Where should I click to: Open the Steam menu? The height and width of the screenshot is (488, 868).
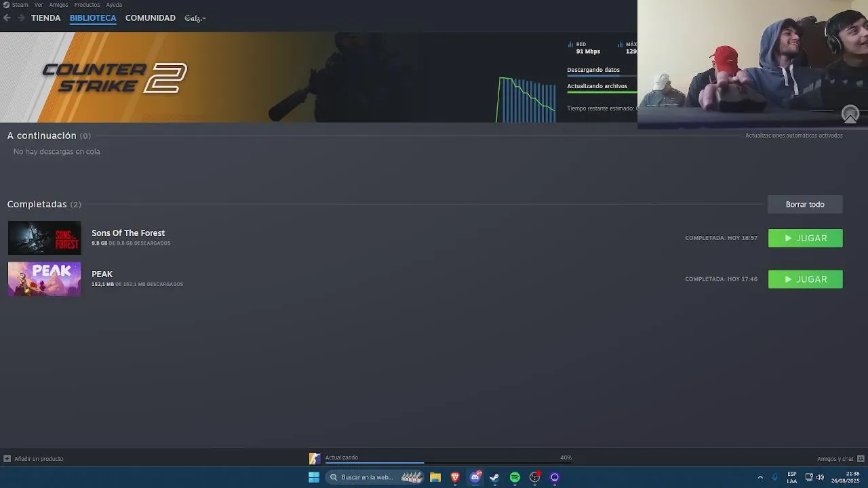click(20, 5)
